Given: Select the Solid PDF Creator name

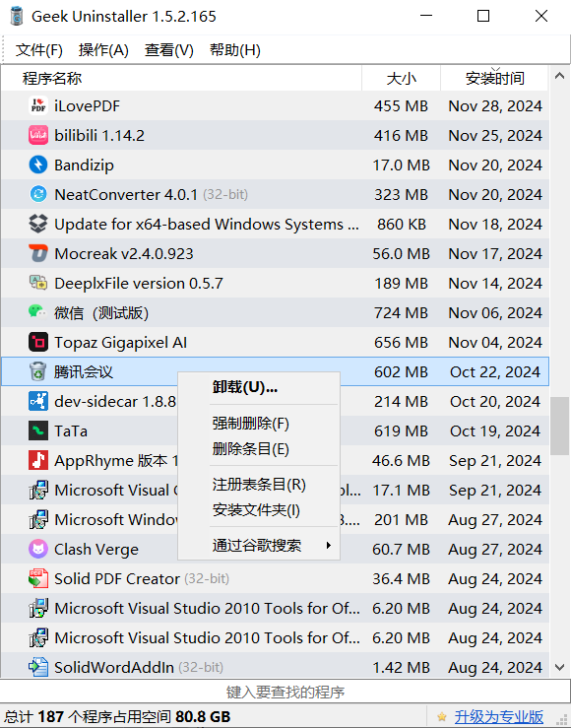Looking at the screenshot, I should coord(117,578).
